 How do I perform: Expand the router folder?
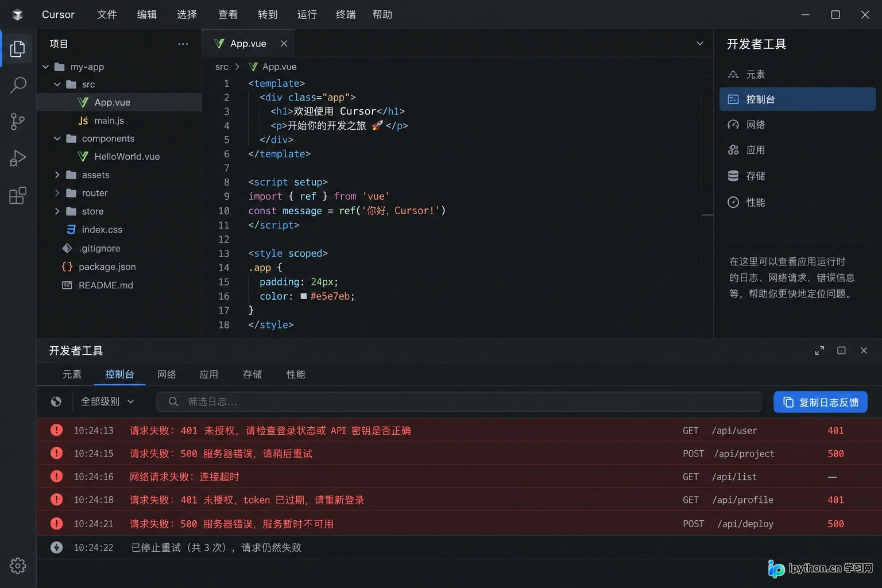click(57, 193)
